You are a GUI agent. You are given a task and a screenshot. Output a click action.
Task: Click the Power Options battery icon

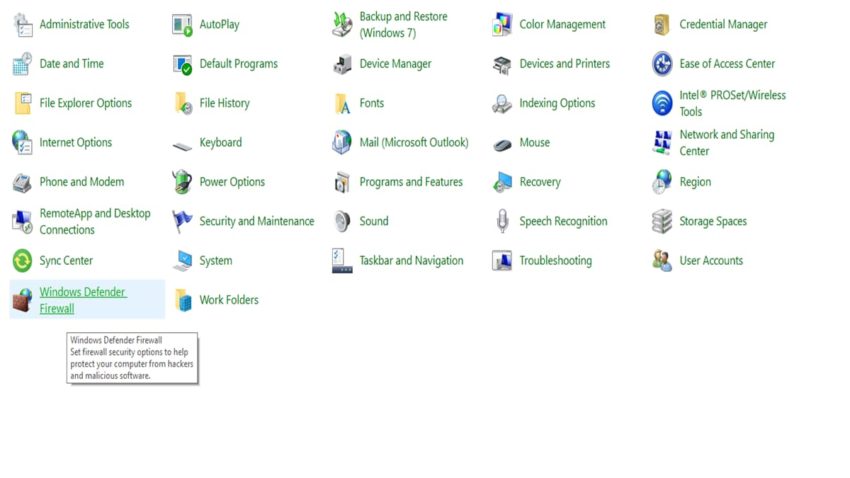(x=182, y=182)
